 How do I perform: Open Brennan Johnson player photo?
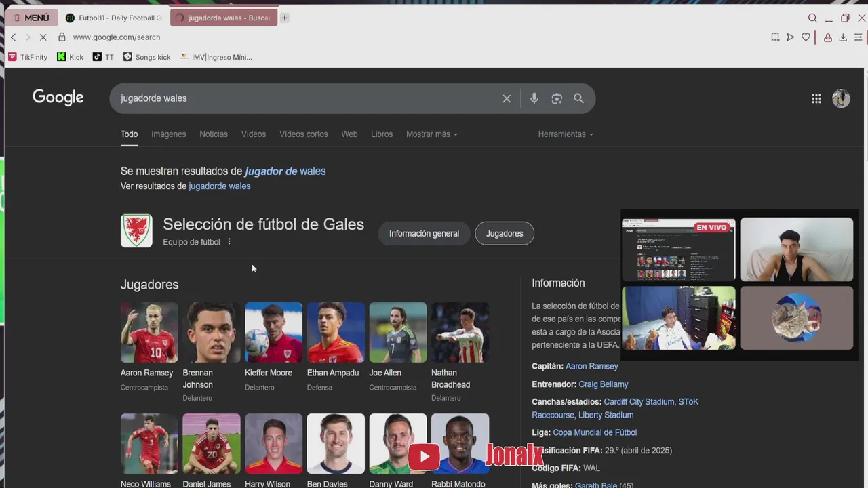(x=212, y=332)
